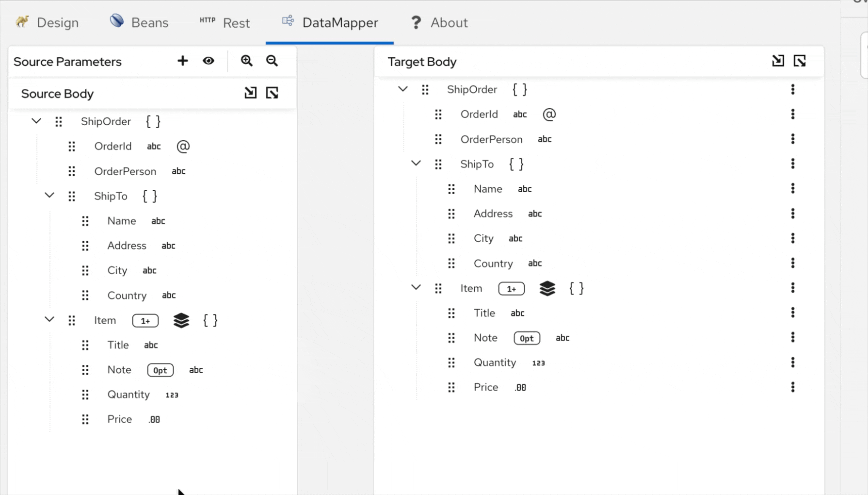Open the Design tab

[x=47, y=22]
